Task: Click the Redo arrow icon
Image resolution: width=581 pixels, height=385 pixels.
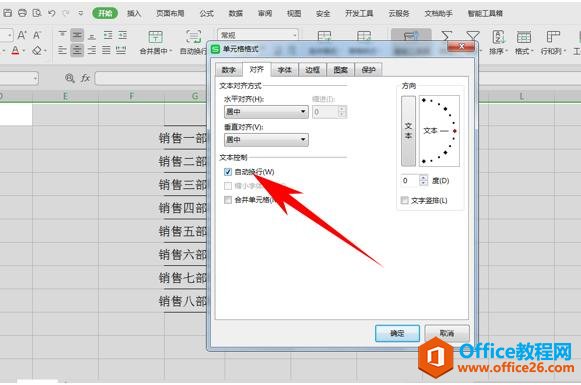Action: tap(66, 13)
